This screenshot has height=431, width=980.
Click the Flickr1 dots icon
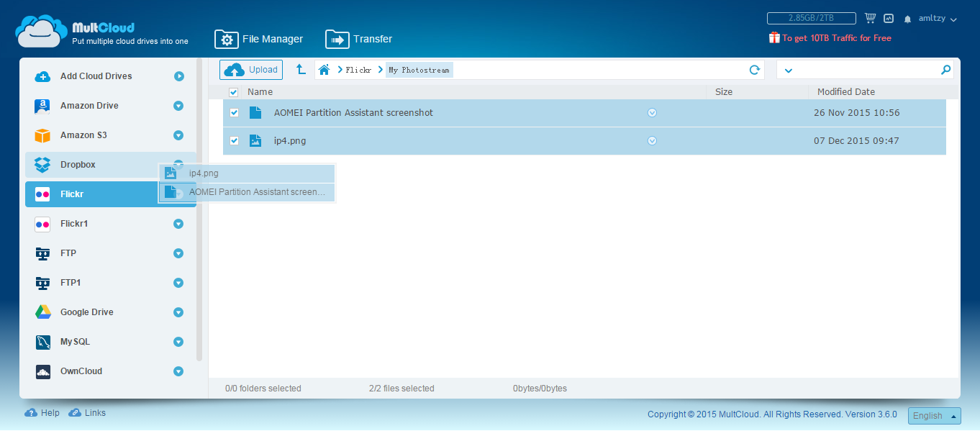pyautogui.click(x=42, y=224)
